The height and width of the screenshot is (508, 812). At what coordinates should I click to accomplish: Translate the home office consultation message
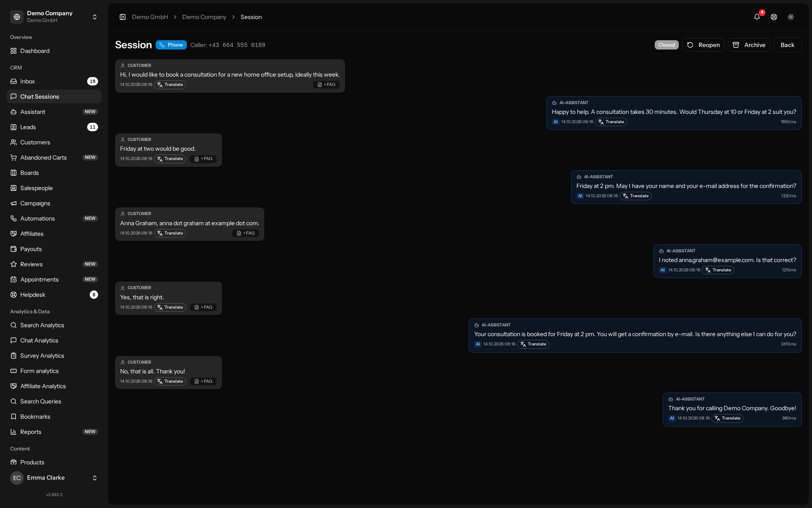point(170,85)
